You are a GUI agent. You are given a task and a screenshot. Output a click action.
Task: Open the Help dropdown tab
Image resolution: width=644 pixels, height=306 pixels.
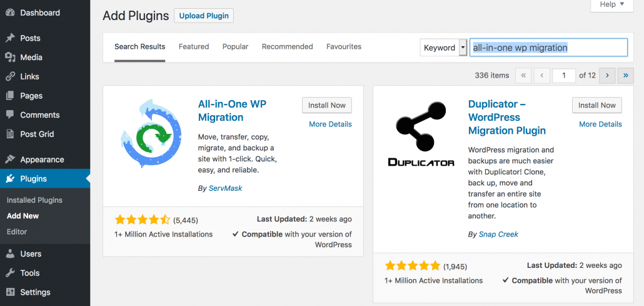612,5
